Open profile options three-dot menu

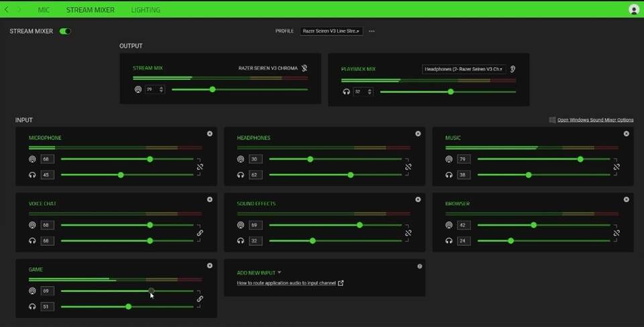tap(372, 32)
